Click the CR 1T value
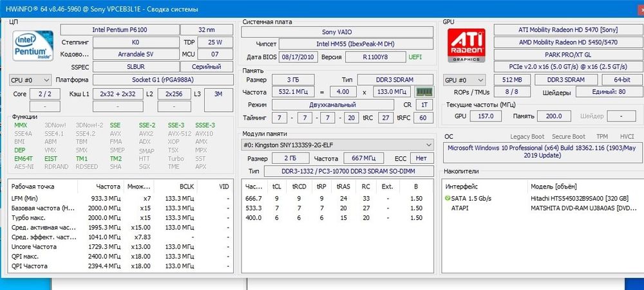This screenshot has height=290, width=644. [424, 105]
